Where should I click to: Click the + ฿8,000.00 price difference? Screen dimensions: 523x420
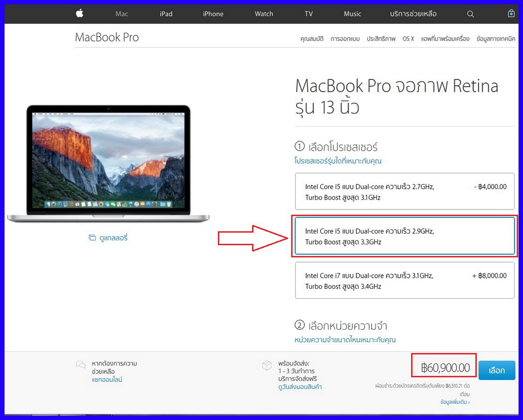(489, 276)
